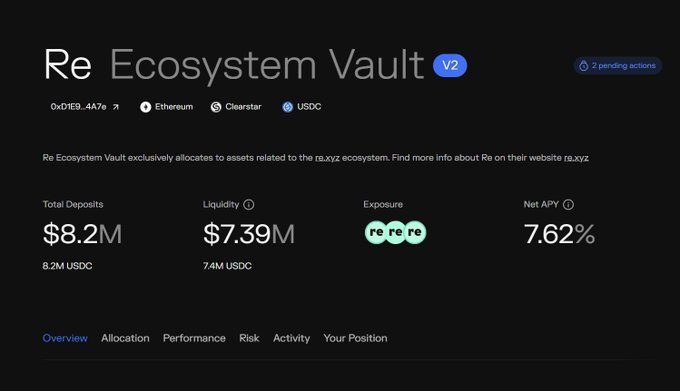The width and height of the screenshot is (680, 391).
Task: Click the '7.4M USDC' amount text
Action: pyautogui.click(x=227, y=266)
